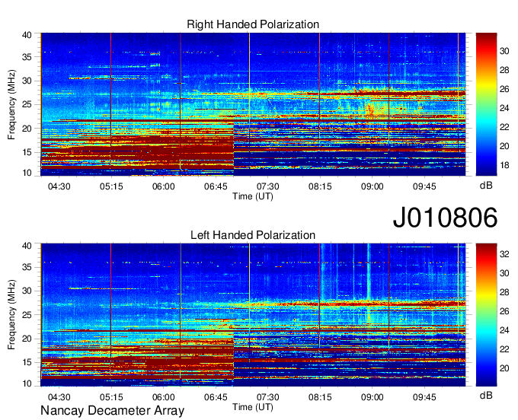Screen dimensions: 518x420
Task: Click the 08:15 time tick under Right Handed plot
Action: click(320, 186)
